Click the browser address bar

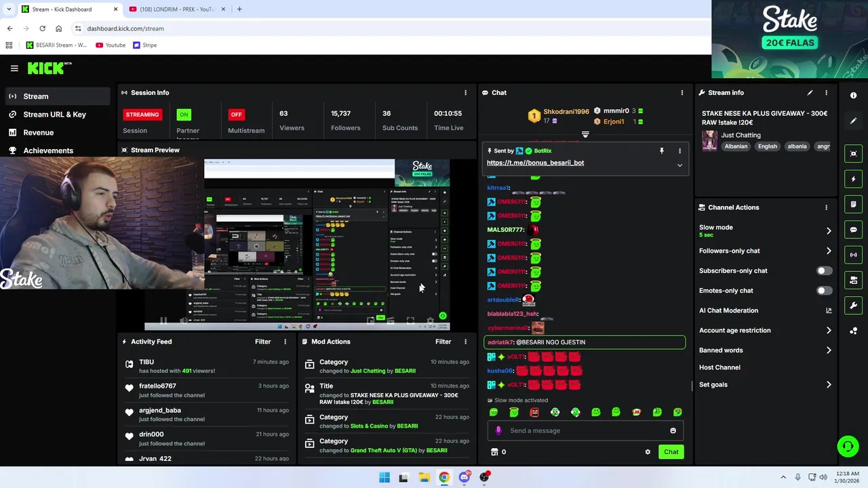393,28
